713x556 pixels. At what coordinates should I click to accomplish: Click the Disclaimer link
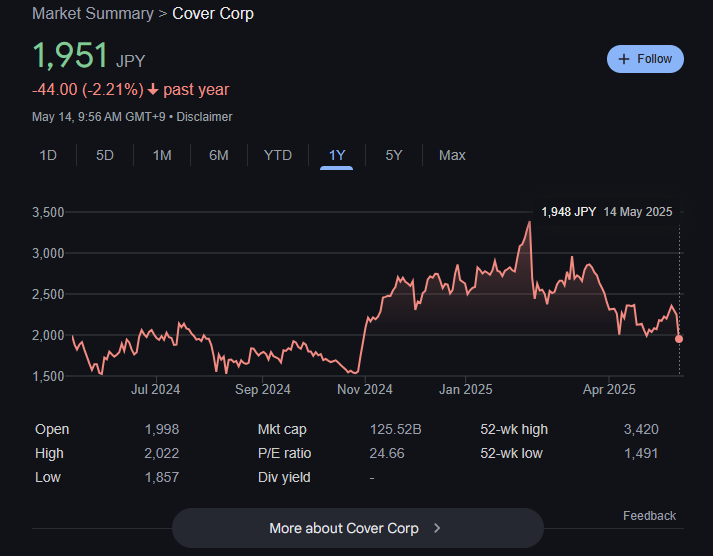(205, 117)
